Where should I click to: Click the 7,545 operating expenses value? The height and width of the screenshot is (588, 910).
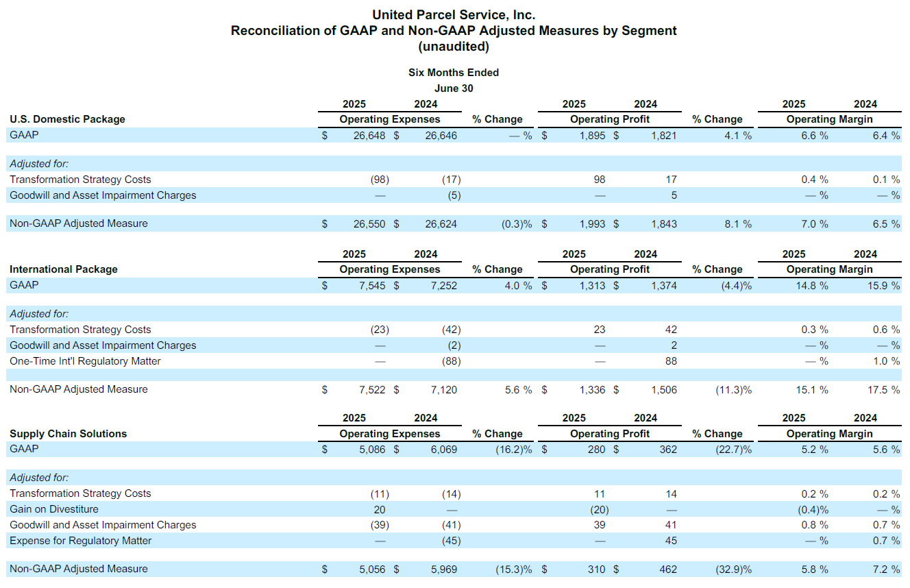click(x=373, y=286)
